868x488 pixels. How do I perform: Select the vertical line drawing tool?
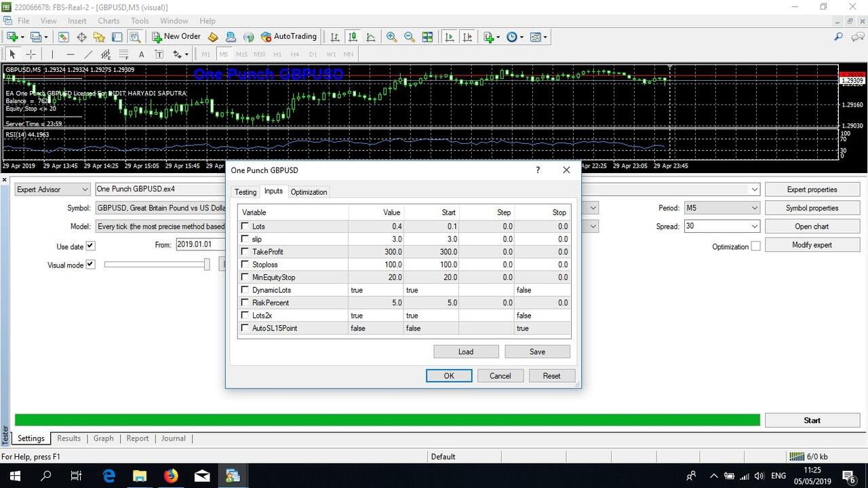(x=52, y=54)
